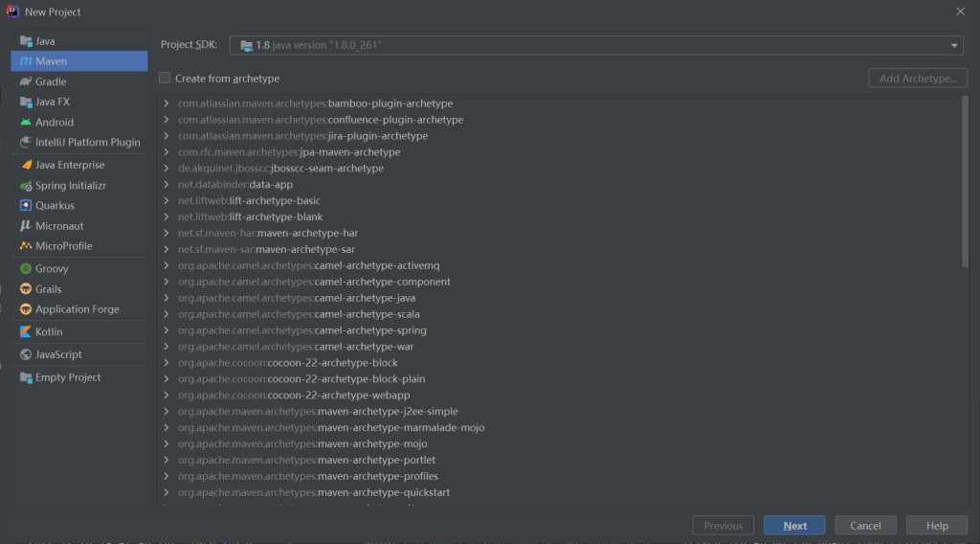Select maven-archetype-har row text
The width and height of the screenshot is (980, 544).
[268, 234]
